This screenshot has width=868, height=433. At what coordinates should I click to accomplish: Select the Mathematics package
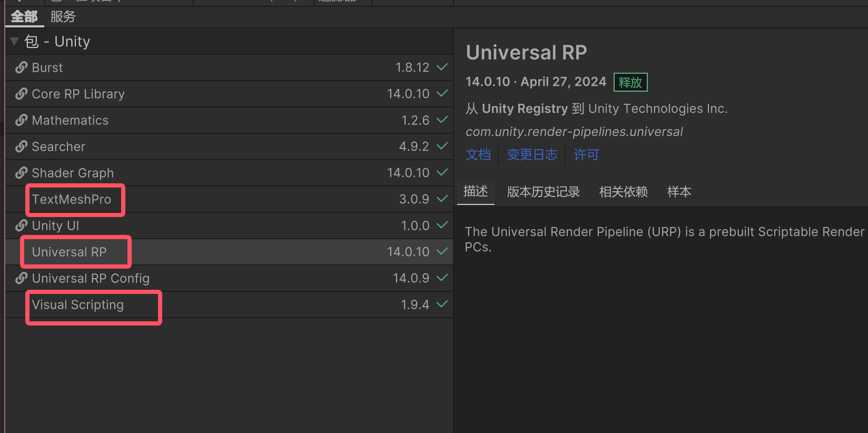click(x=229, y=120)
